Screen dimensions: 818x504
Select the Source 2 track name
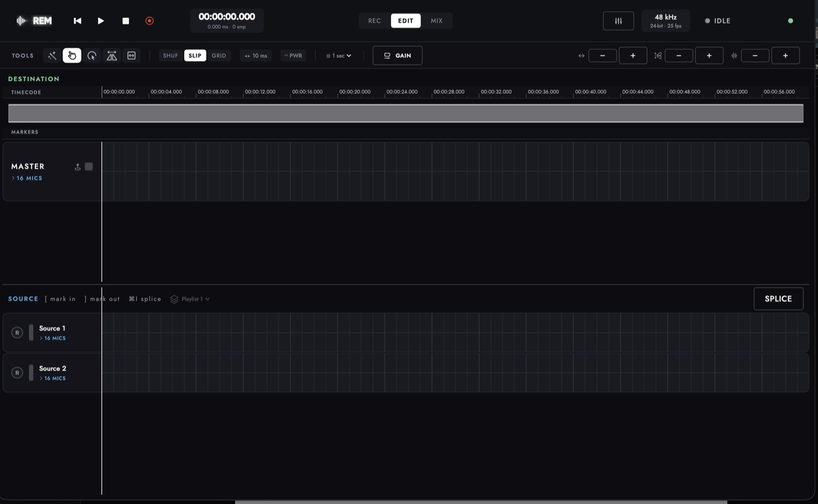(x=52, y=369)
